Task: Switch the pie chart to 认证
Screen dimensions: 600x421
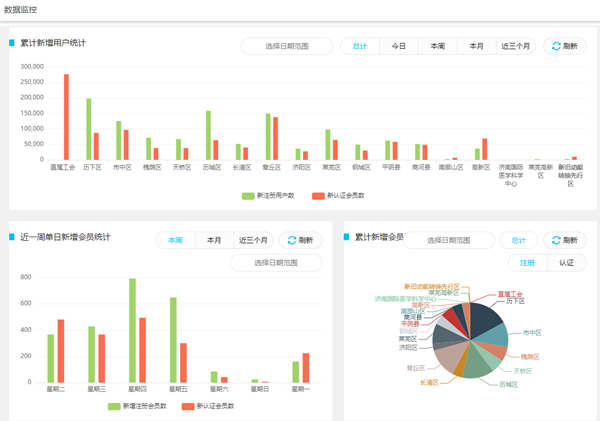Action: point(566,263)
